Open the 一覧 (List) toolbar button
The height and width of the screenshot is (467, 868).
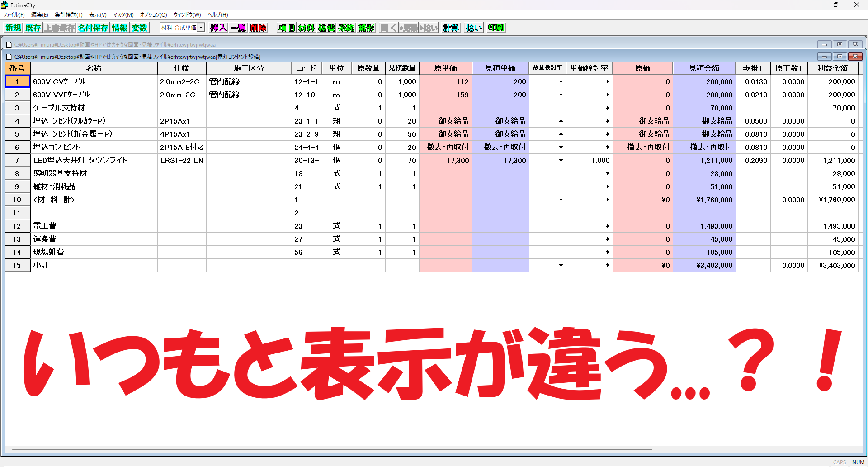(238, 28)
